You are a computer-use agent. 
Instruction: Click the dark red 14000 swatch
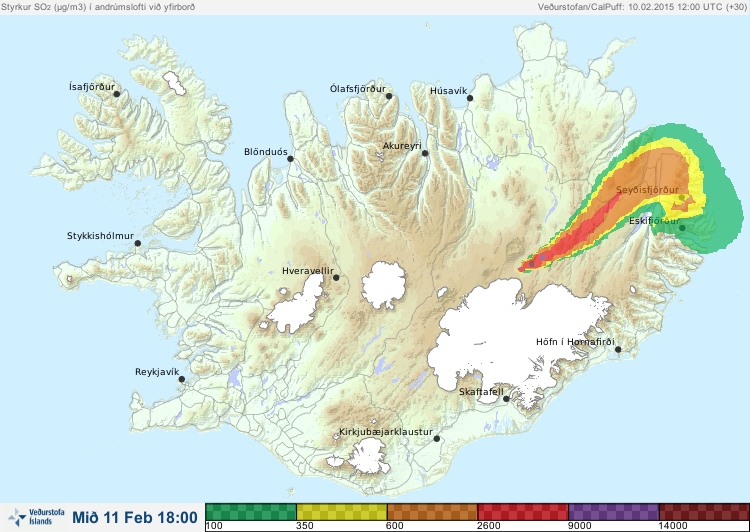pos(704,512)
